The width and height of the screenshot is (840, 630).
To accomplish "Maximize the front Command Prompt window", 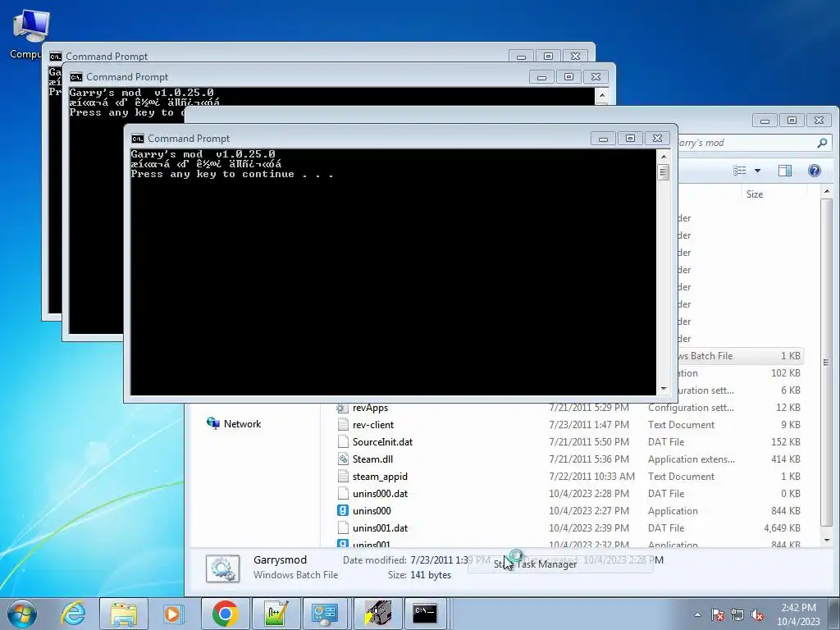I will point(631,139).
